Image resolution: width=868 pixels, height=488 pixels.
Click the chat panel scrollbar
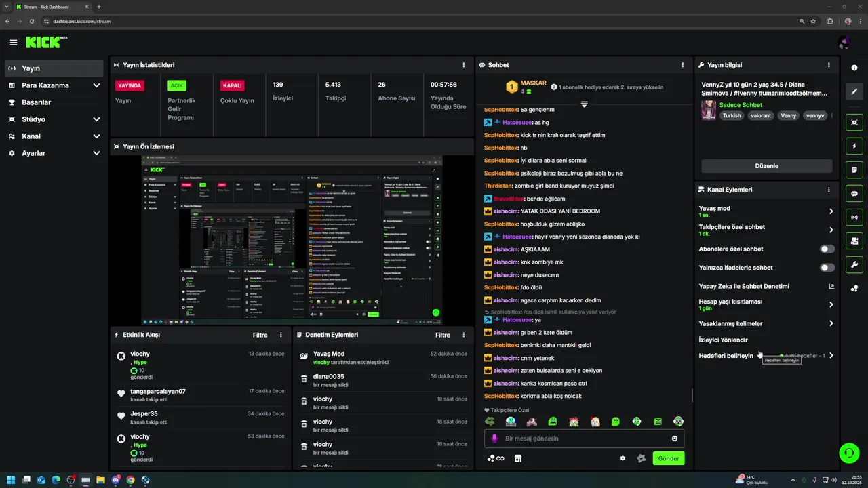pos(692,394)
